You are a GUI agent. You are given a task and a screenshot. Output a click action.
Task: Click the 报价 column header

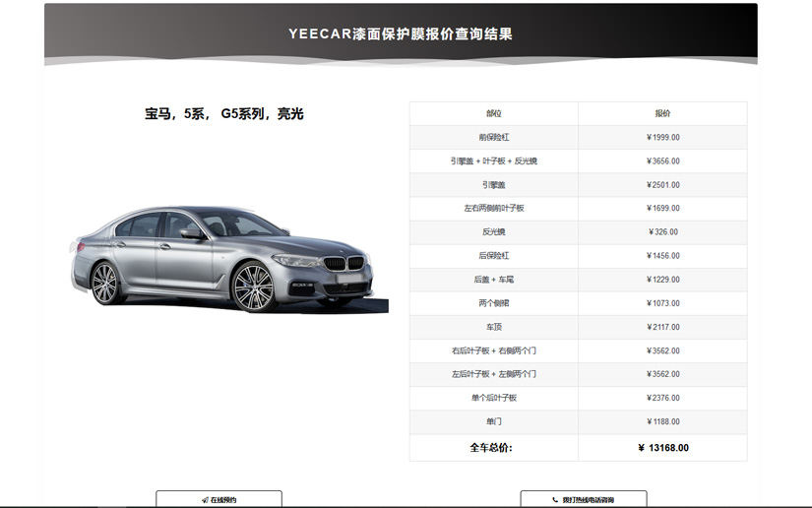662,113
